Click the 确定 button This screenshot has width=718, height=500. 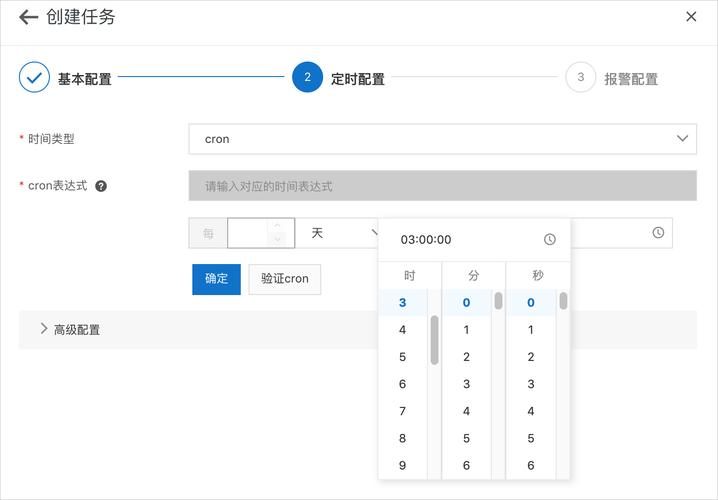(216, 279)
